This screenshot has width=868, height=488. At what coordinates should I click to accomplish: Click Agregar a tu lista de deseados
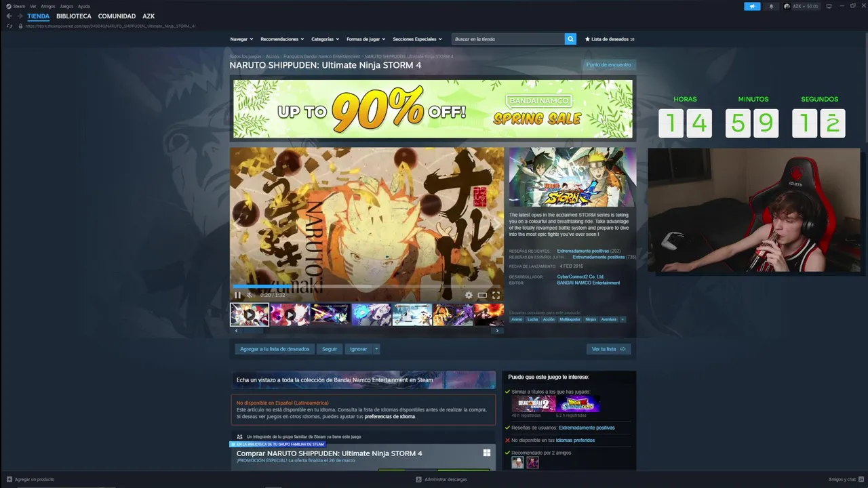(275, 349)
